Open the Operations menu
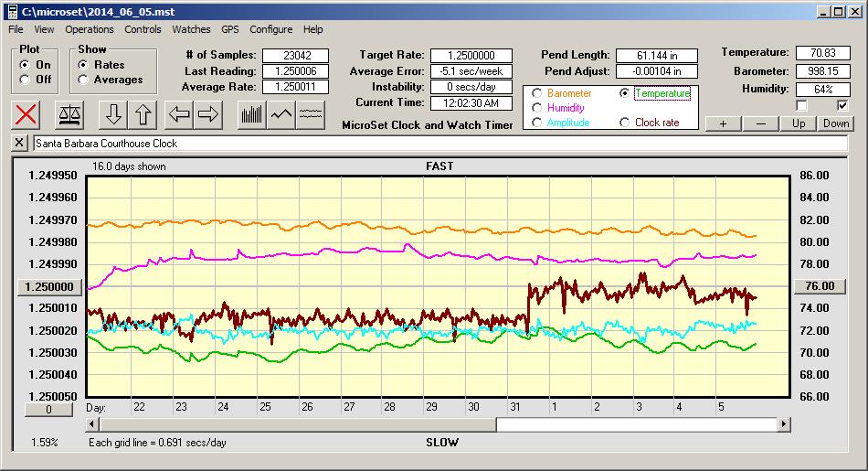868x471 pixels. 90,29
